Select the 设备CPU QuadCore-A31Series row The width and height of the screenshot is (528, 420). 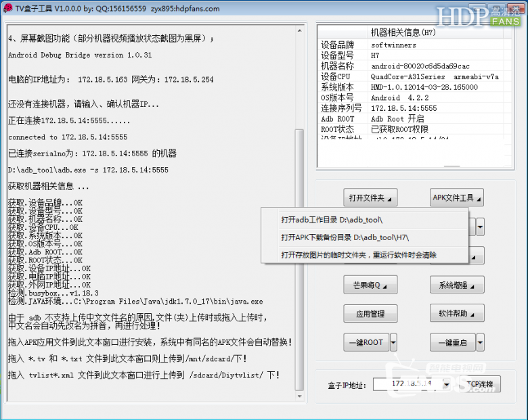[x=415, y=76]
